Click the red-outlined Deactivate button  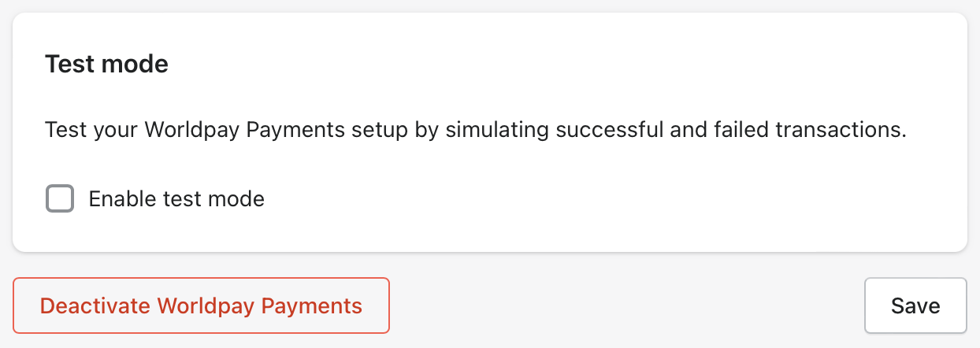pyautogui.click(x=201, y=305)
